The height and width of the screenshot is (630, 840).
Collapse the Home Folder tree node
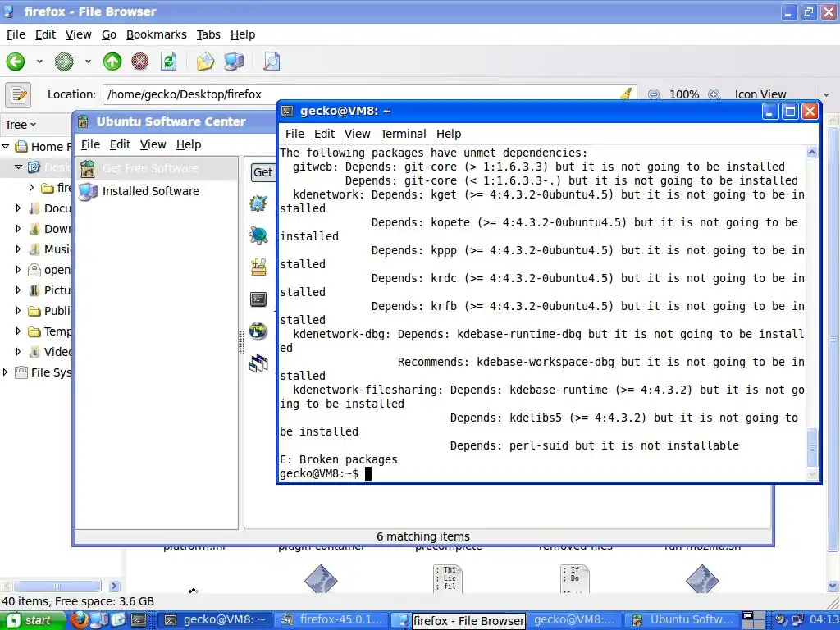click(6, 146)
